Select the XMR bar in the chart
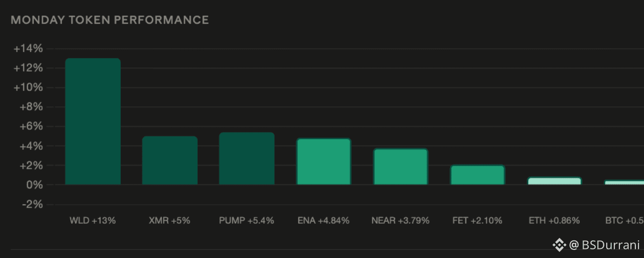Viewport: 644px width, 258px height. click(170, 160)
